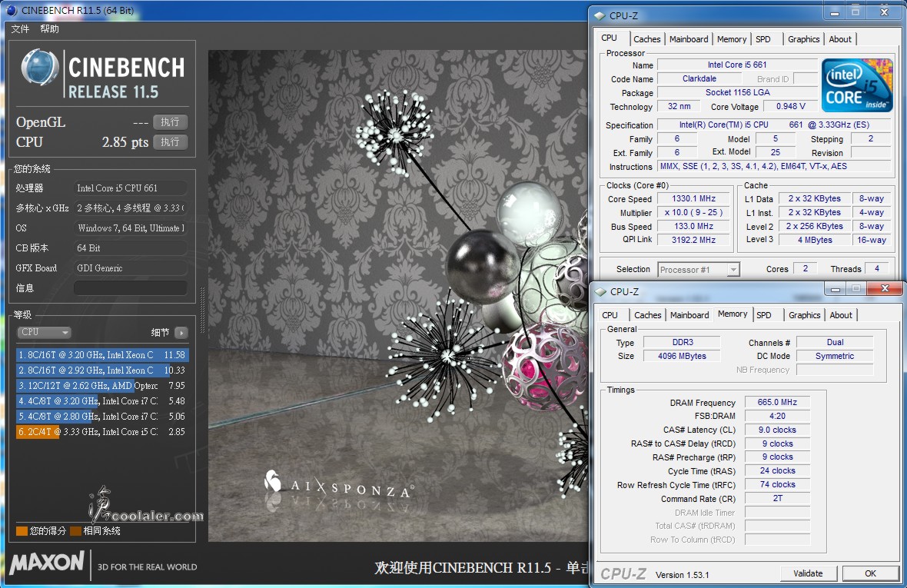Click the Intel Core i5 661 name field
Screen dimensions: 907x588
[737, 65]
